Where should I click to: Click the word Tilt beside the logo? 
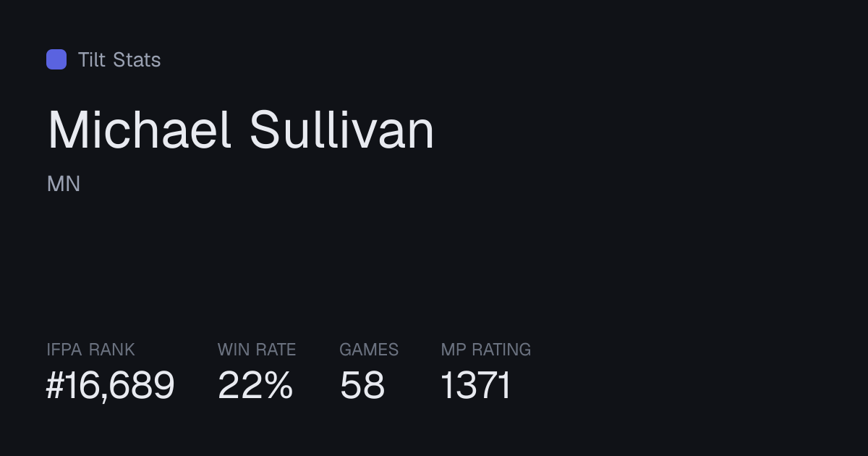92,59
